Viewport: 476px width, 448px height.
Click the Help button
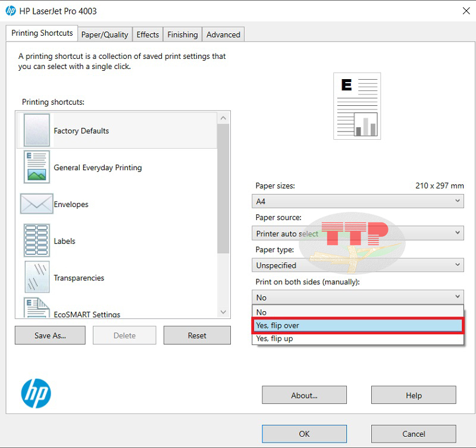[414, 395]
